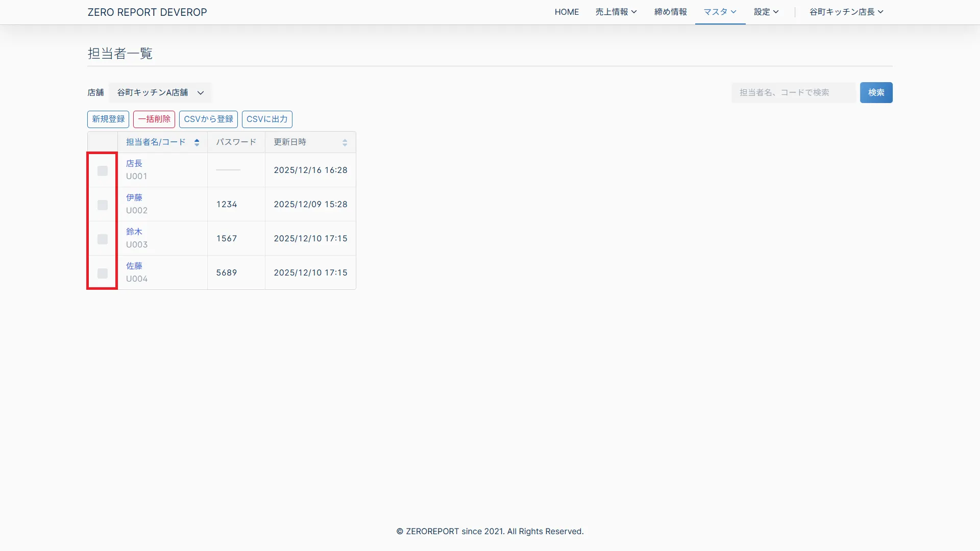Sort by 更新日時 column arrows

click(x=345, y=142)
